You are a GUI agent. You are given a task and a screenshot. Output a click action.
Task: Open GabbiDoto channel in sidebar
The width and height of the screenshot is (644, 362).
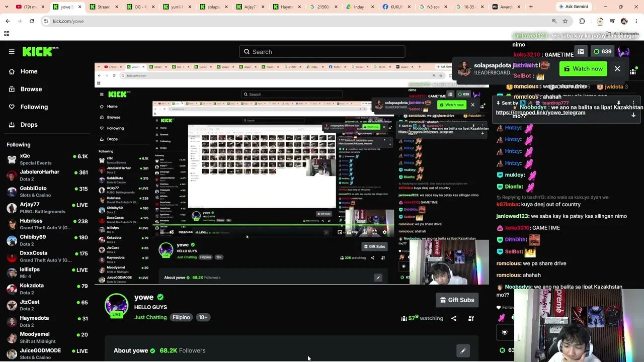47,192
